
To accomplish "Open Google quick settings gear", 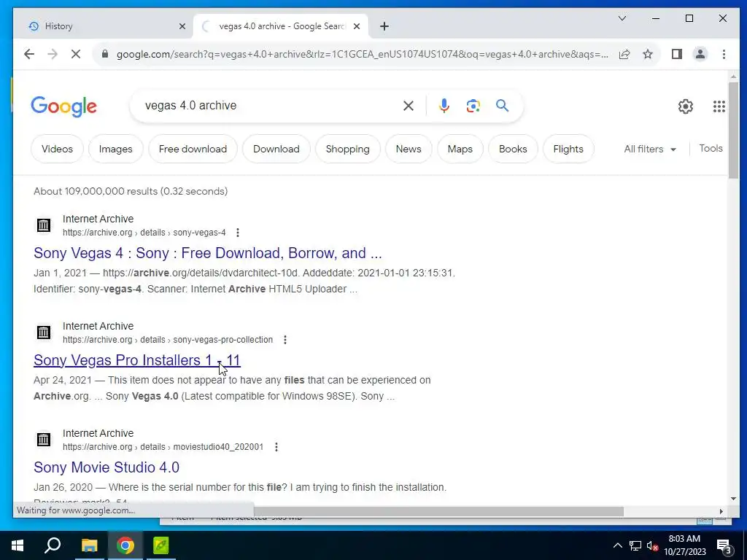I will [x=686, y=106].
